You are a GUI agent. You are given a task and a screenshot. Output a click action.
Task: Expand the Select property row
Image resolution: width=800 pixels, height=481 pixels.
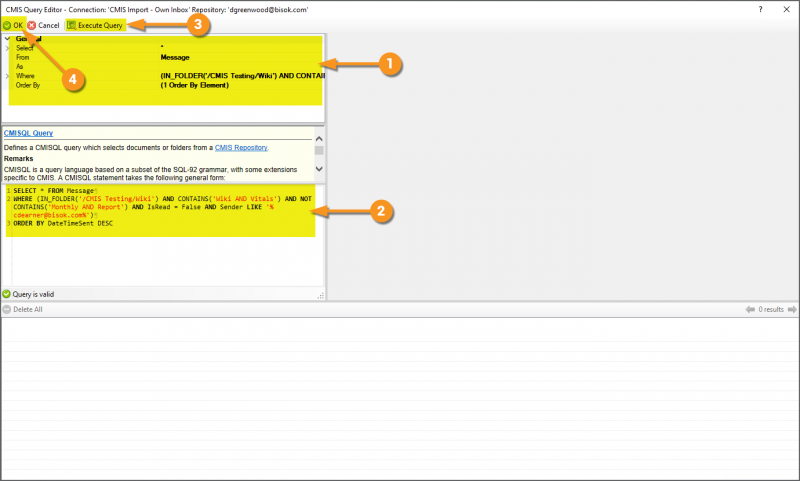click(x=7, y=48)
